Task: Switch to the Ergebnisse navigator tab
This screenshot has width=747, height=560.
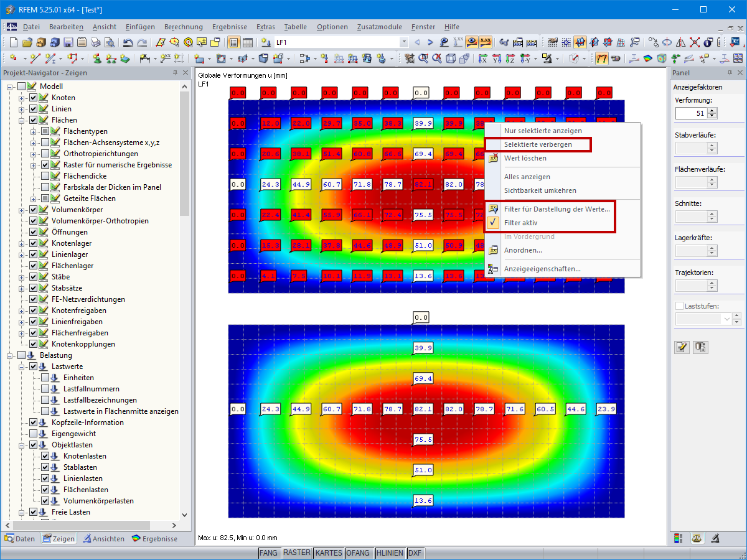Action: tap(154, 539)
